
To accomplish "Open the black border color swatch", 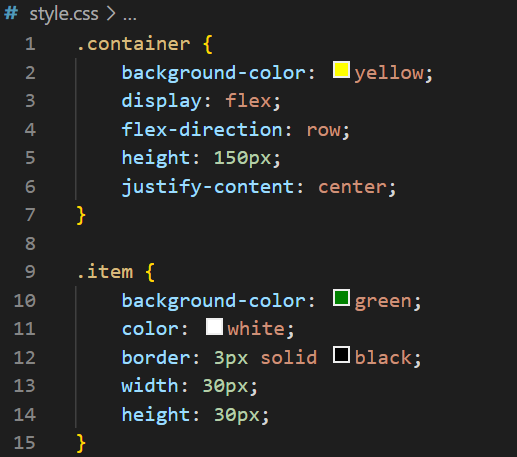I will click(x=341, y=355).
